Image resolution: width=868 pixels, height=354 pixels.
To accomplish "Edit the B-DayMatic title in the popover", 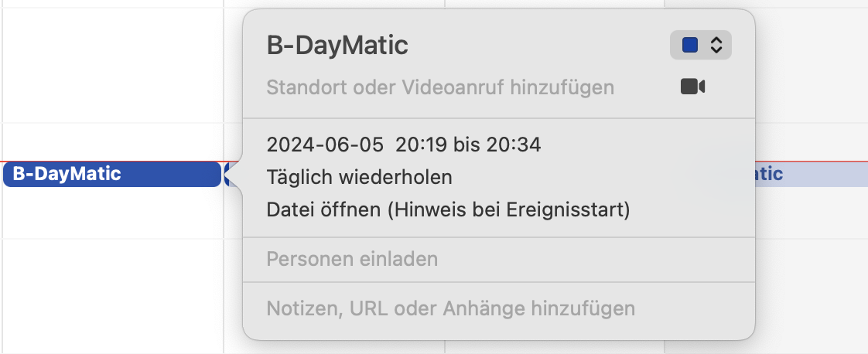I will pos(337,46).
